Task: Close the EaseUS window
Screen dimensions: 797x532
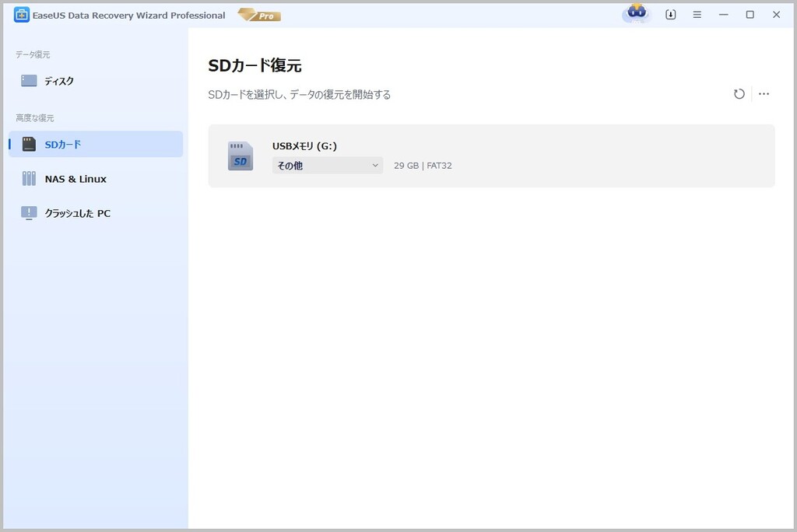Action: 776,15
